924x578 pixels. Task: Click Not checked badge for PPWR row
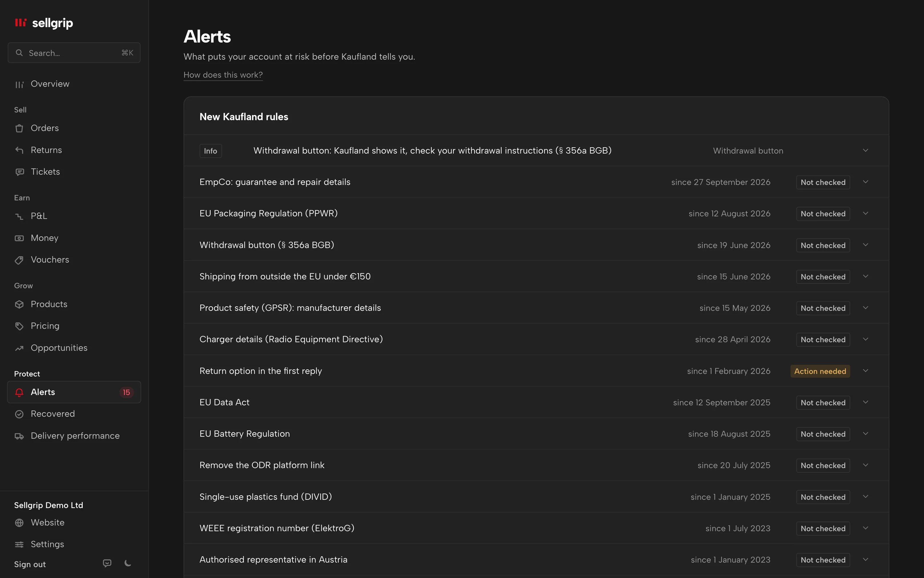tap(823, 214)
